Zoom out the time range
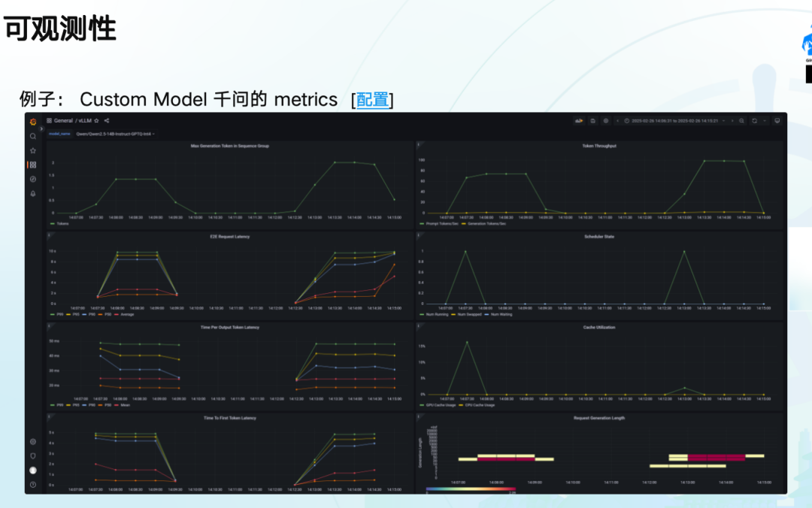The height and width of the screenshot is (508, 812). pyautogui.click(x=741, y=121)
